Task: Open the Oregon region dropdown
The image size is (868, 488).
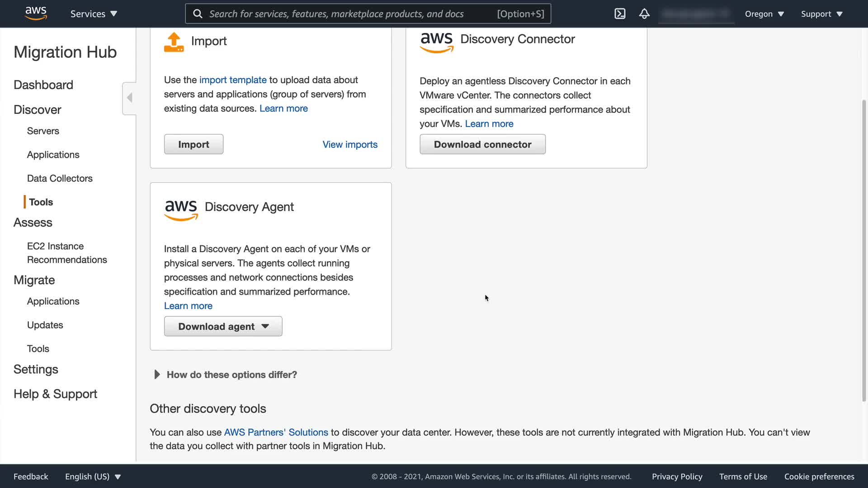Action: pyautogui.click(x=764, y=14)
